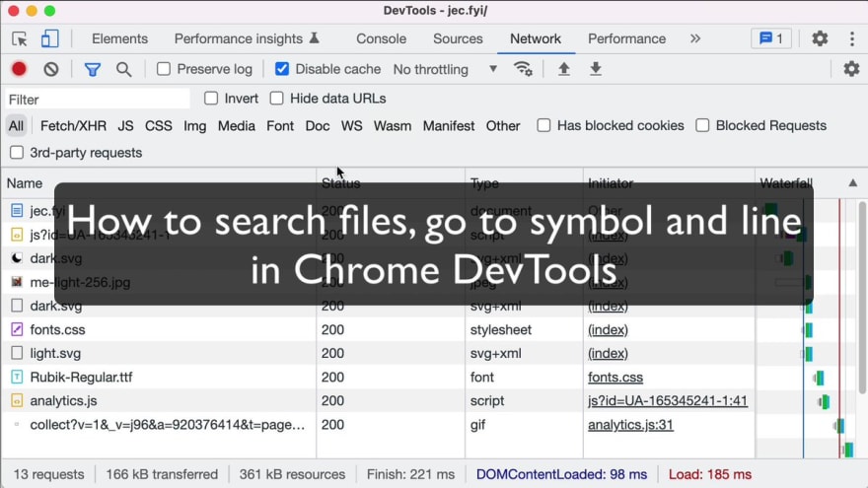Select the me-light-256.jpg request
868x488 pixels.
coord(378,282)
